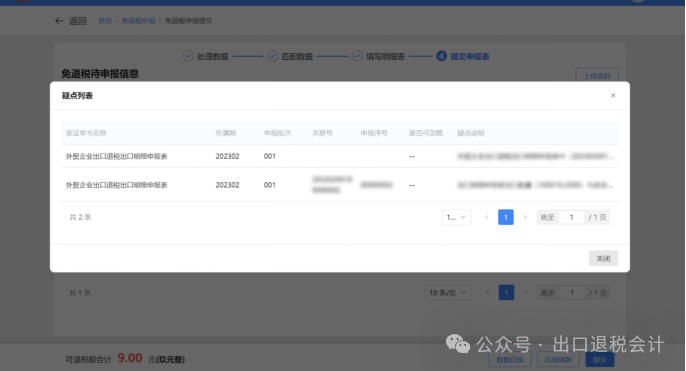Go to next page in background pagination

coord(525,293)
